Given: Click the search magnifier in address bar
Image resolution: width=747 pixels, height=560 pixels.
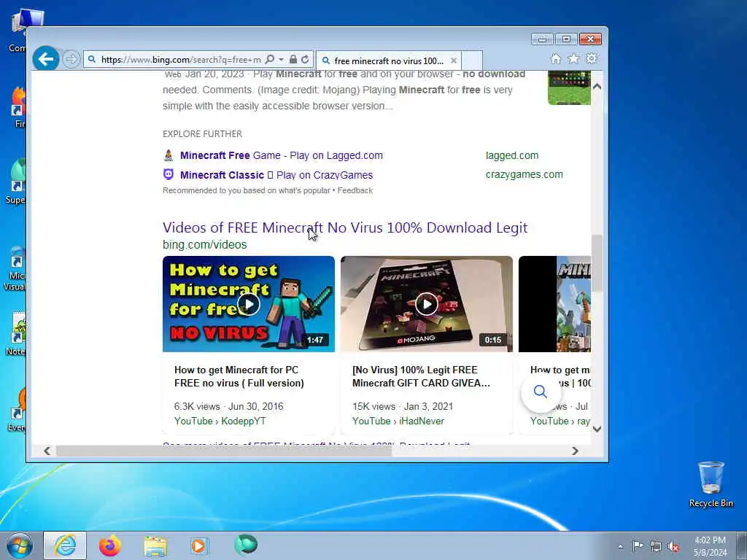Looking at the screenshot, I should [x=270, y=59].
